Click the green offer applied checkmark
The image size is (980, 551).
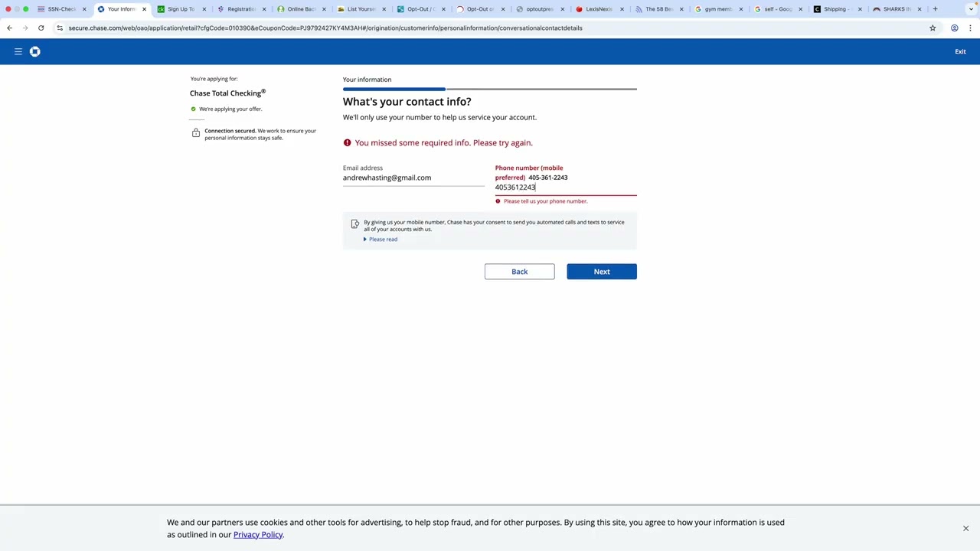pyautogui.click(x=193, y=109)
